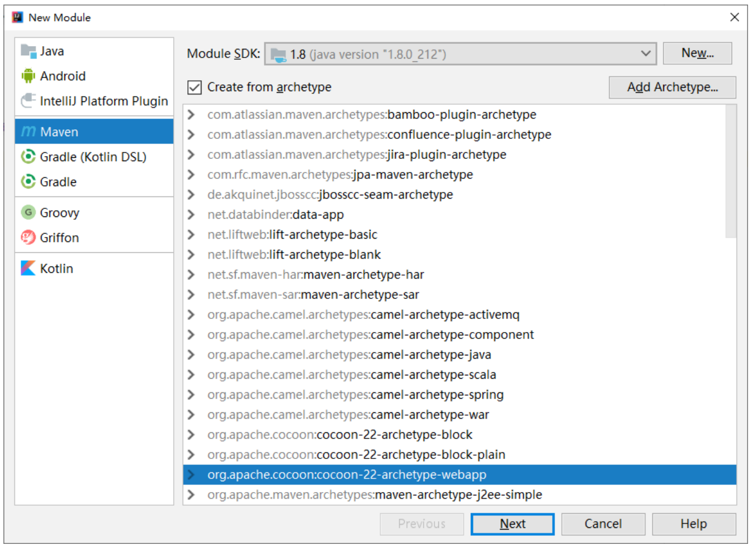
Task: Toggle the Create from archetype checkbox
Action: point(195,87)
